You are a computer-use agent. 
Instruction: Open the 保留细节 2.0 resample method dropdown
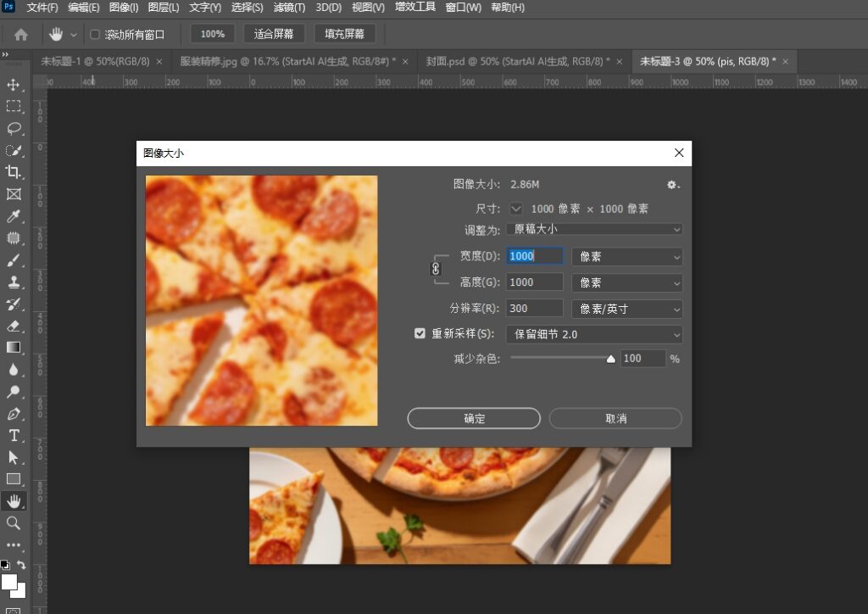(x=594, y=334)
